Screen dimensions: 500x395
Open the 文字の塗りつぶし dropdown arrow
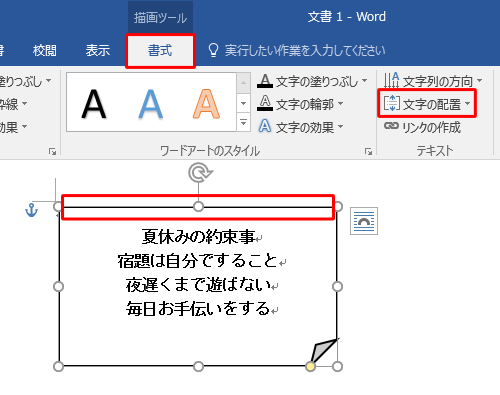[364, 81]
